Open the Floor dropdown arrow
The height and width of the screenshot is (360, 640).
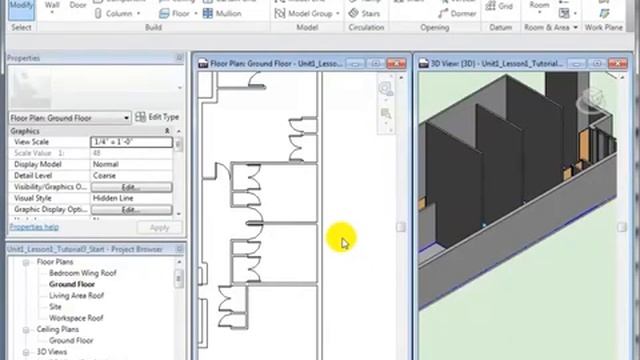[196, 14]
